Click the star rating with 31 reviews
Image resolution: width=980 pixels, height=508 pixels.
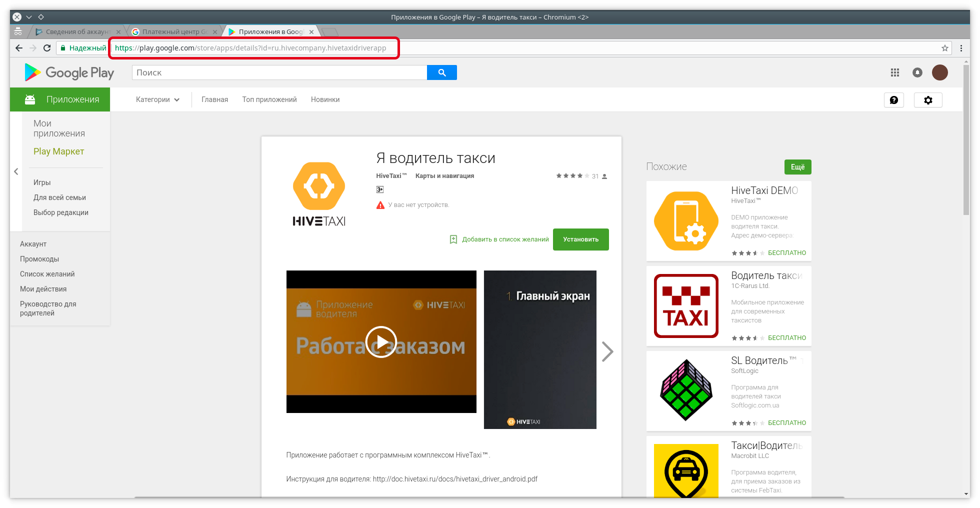(x=581, y=176)
